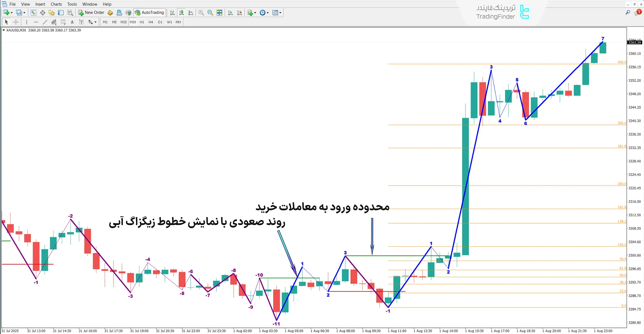
Task: Toggle AutoTrading on or off
Action: click(149, 12)
